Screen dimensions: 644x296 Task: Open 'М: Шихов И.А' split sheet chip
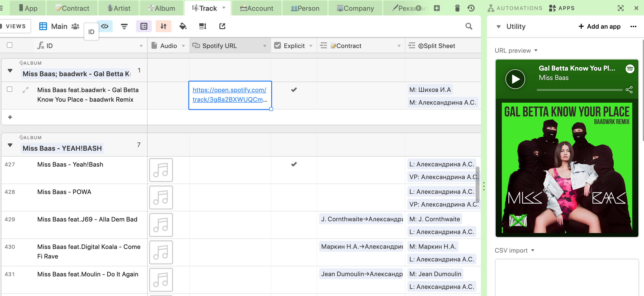coord(430,90)
